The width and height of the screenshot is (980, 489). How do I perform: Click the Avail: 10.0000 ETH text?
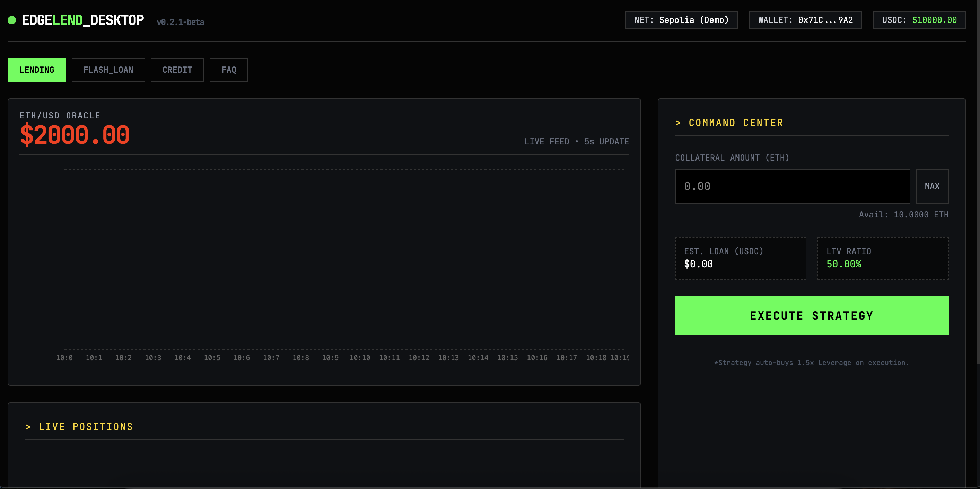[x=903, y=215]
